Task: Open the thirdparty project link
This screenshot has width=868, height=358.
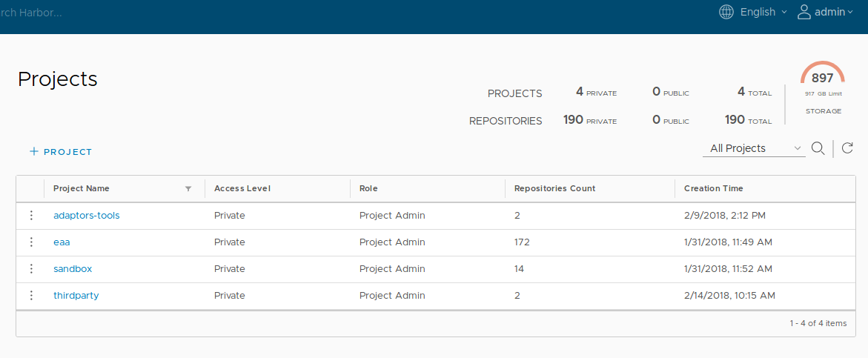Action: [76, 296]
